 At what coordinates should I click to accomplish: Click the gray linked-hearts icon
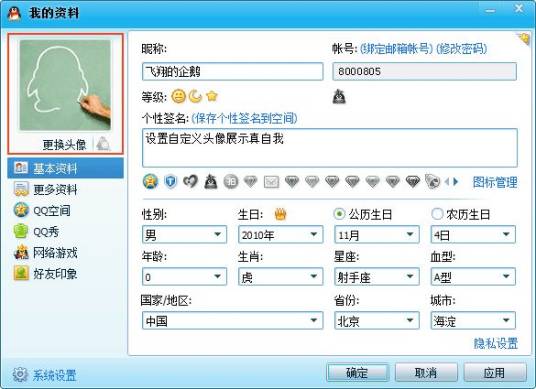point(190,181)
